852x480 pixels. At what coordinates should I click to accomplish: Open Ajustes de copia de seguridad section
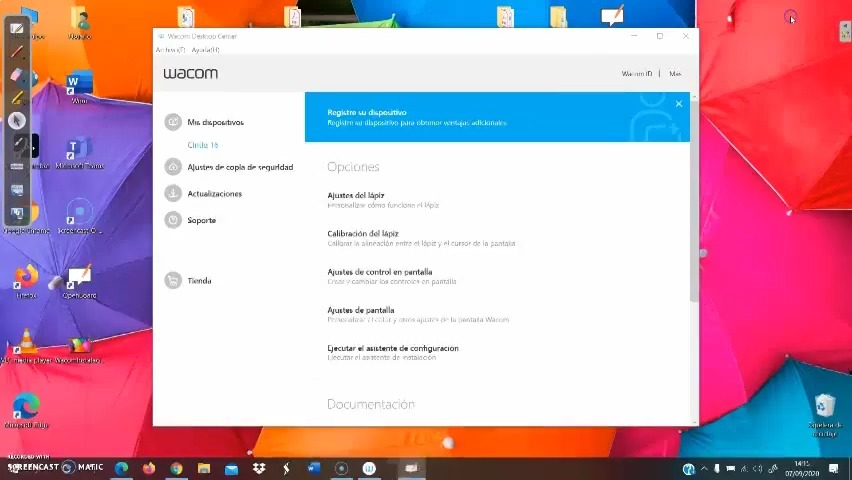click(229, 167)
